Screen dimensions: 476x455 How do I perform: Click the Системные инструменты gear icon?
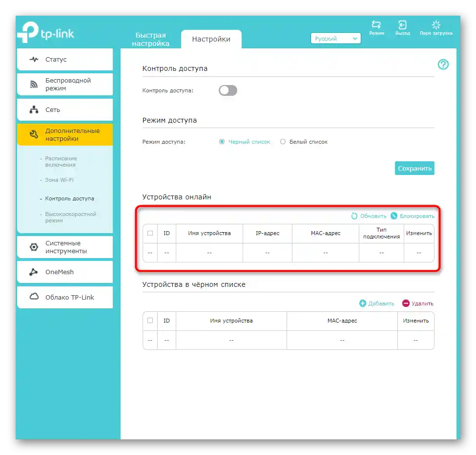34,247
